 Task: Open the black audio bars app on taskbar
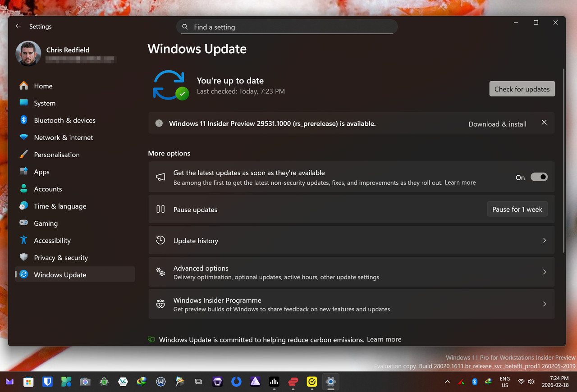(274, 382)
